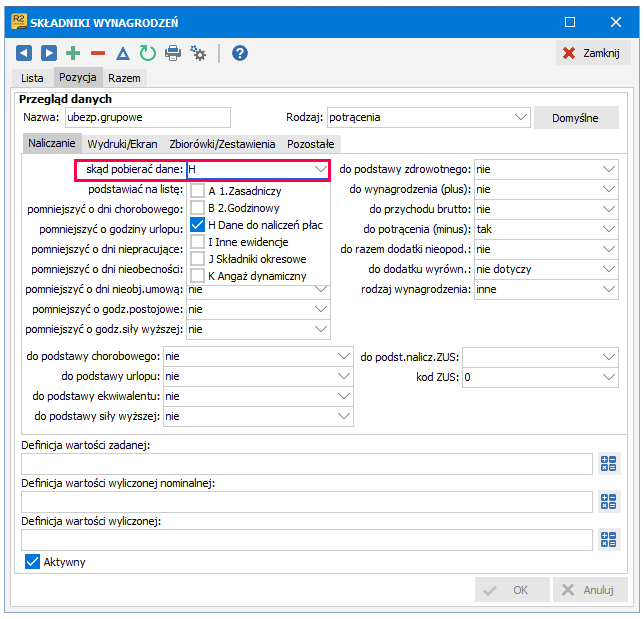This screenshot has width=644, height=619.
Task: Click Definicja wartości wyliczonej nominalnej field
Action: [x=307, y=502]
